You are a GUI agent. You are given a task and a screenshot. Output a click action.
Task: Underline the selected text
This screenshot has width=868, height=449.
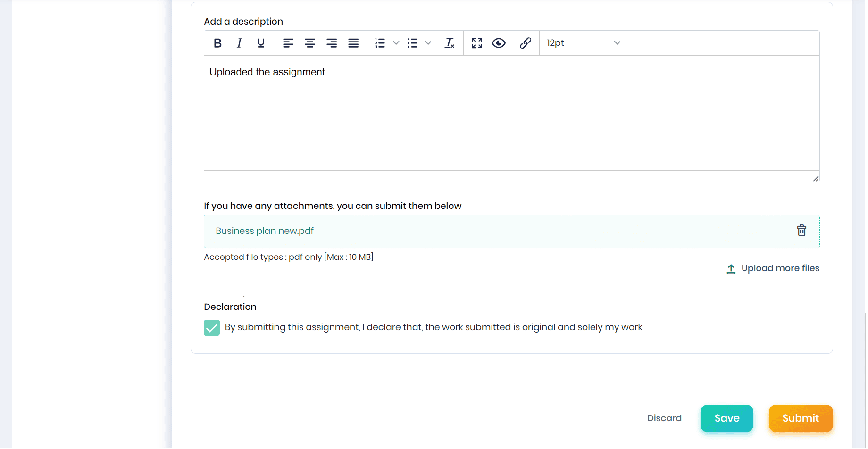pyautogui.click(x=261, y=43)
